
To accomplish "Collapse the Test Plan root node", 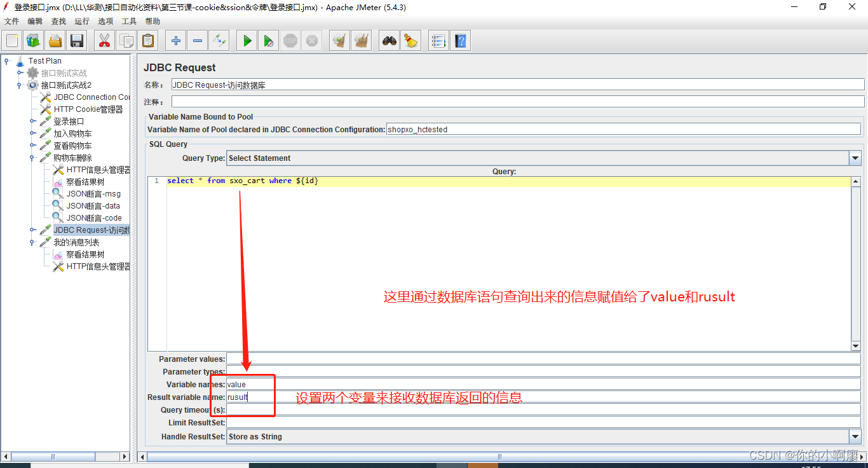I will [x=7, y=61].
